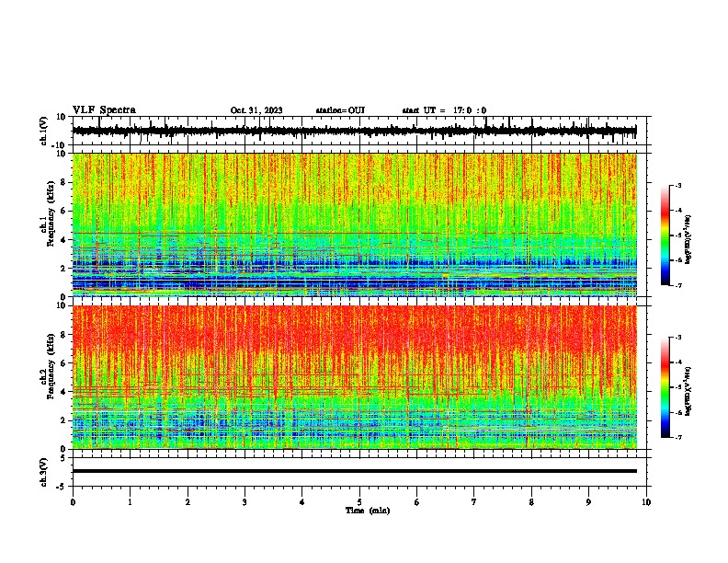Click the time axis tick label "8"
Image resolution: width=728 pixels, height=563 pixels.
coord(531,502)
